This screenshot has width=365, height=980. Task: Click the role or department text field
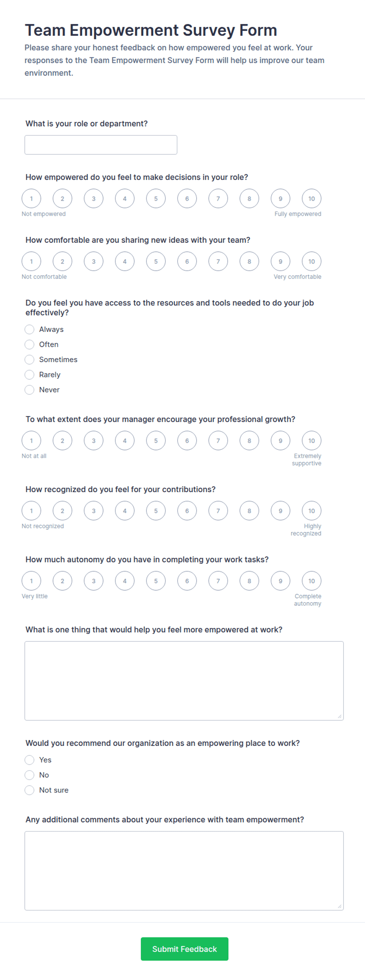[x=101, y=145]
